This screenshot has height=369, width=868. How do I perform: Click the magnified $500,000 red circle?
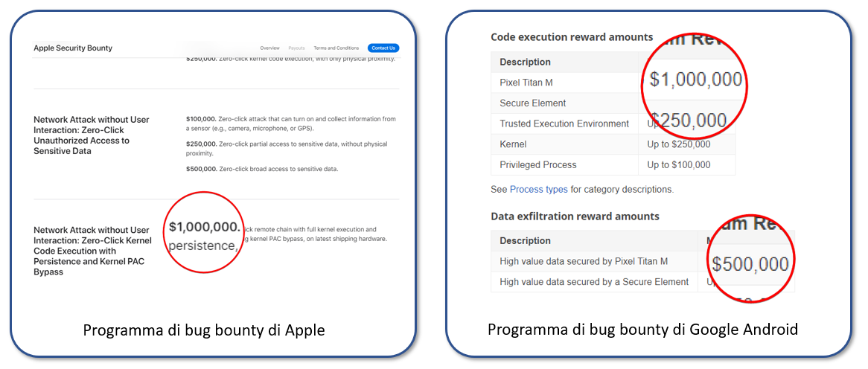click(750, 263)
